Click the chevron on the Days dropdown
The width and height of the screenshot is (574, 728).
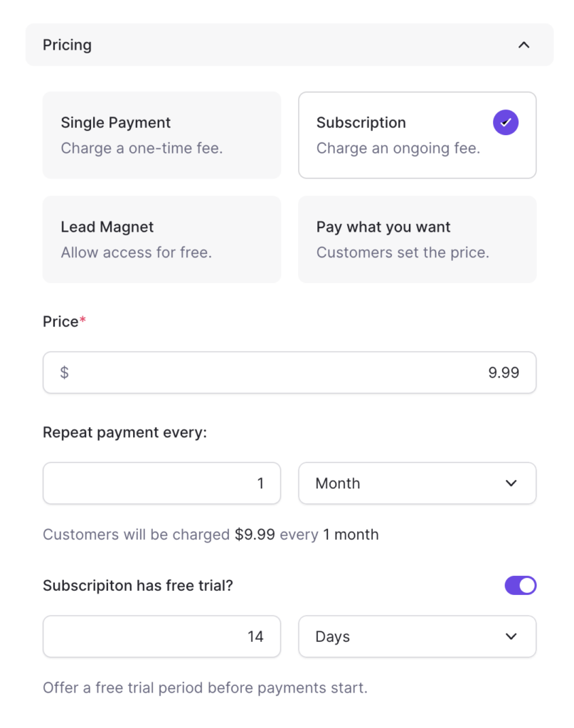(x=511, y=636)
